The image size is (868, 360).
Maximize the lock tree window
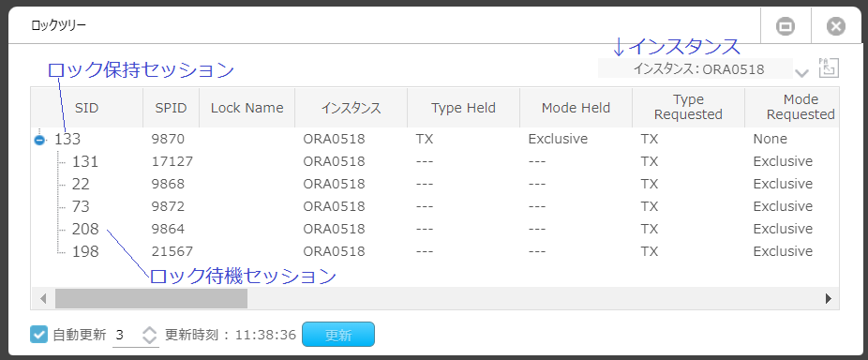point(786,26)
